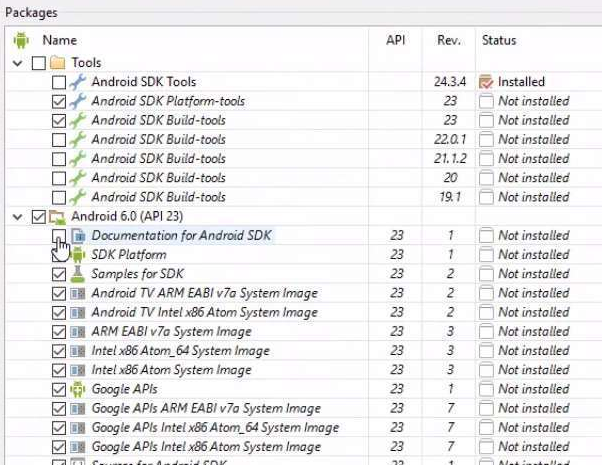Click the Samples for SDK flask icon

coord(78,274)
